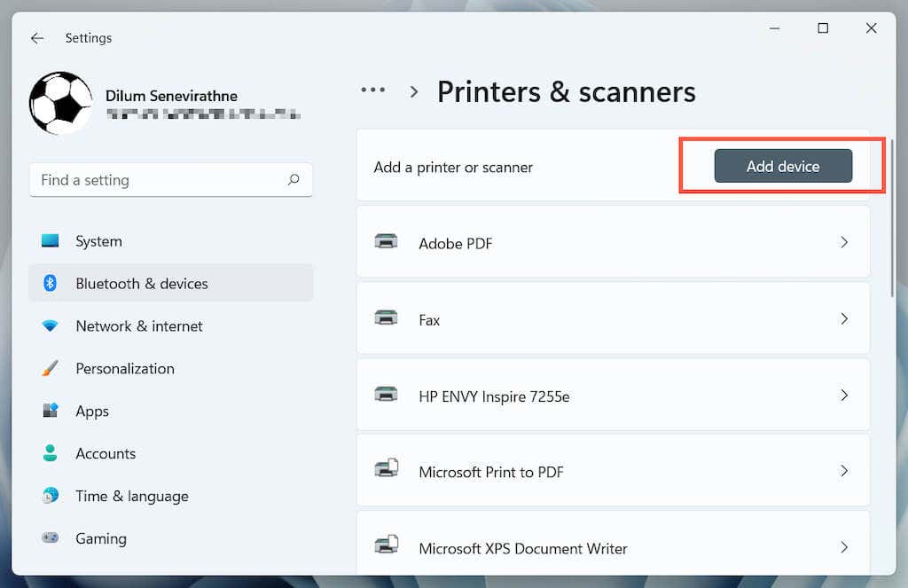Click the back arrow in Settings header
This screenshot has width=908, height=588.
pos(37,38)
